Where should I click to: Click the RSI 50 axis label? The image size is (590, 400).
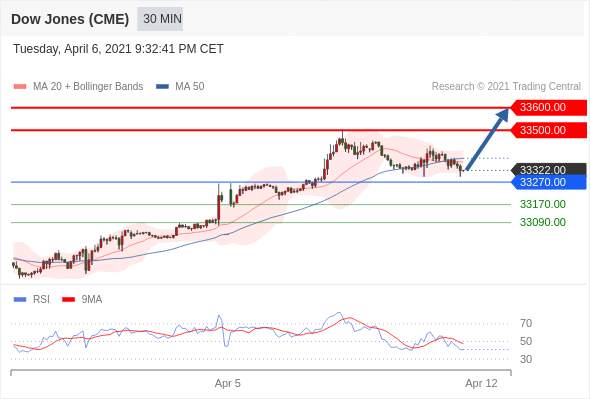click(526, 341)
